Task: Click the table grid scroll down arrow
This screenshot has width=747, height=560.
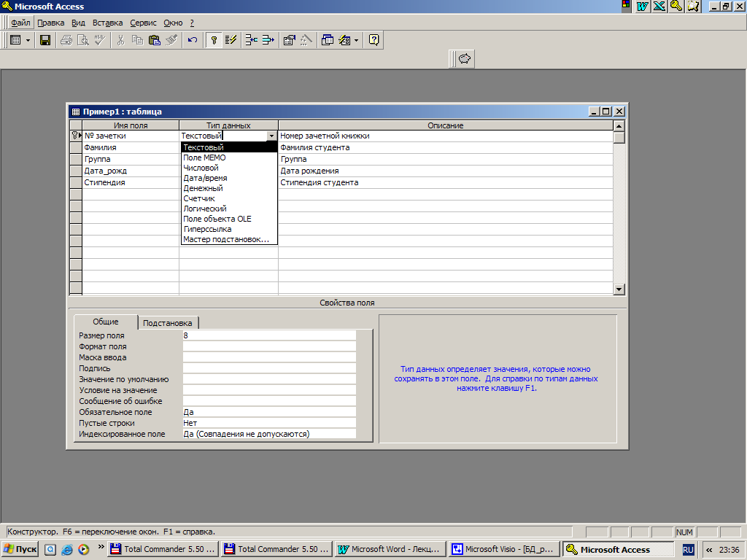Action: (x=619, y=289)
